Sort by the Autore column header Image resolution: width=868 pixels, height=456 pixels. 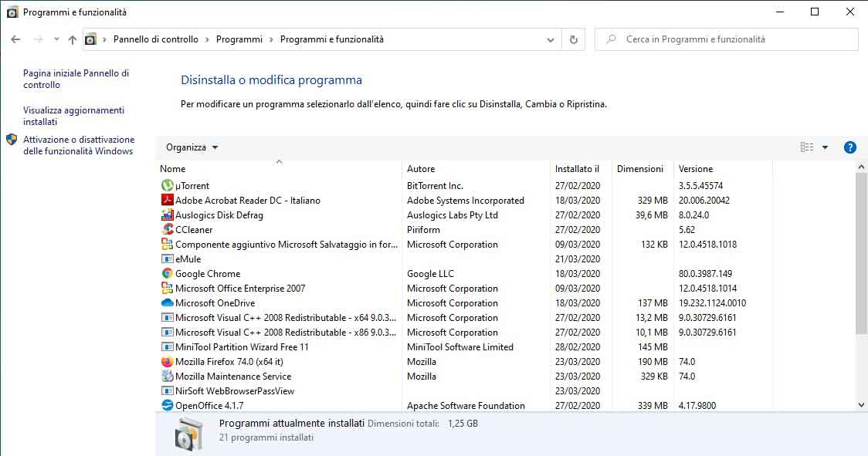(476, 169)
